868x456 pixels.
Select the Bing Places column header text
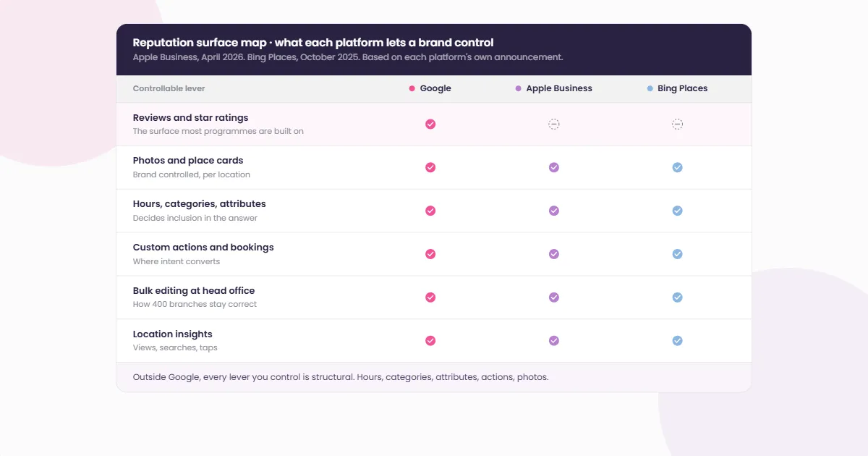pyautogui.click(x=683, y=88)
